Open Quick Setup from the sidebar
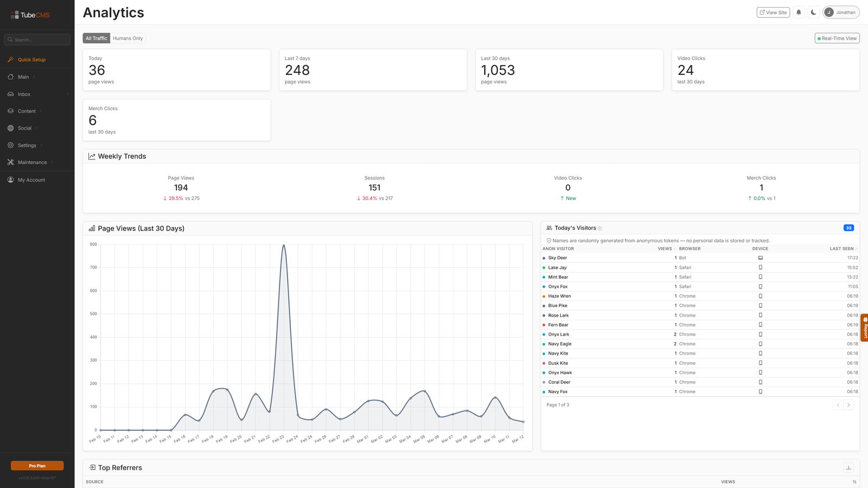 click(x=31, y=59)
